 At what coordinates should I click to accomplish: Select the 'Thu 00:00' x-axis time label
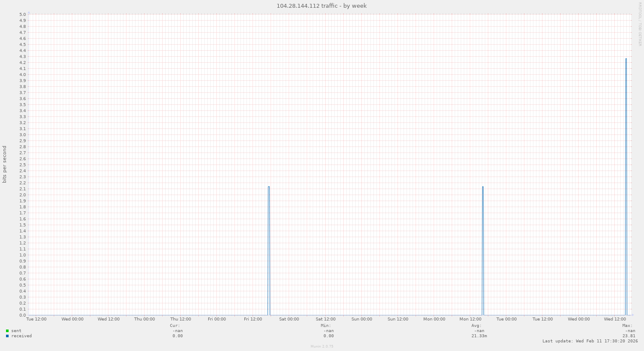(145, 319)
